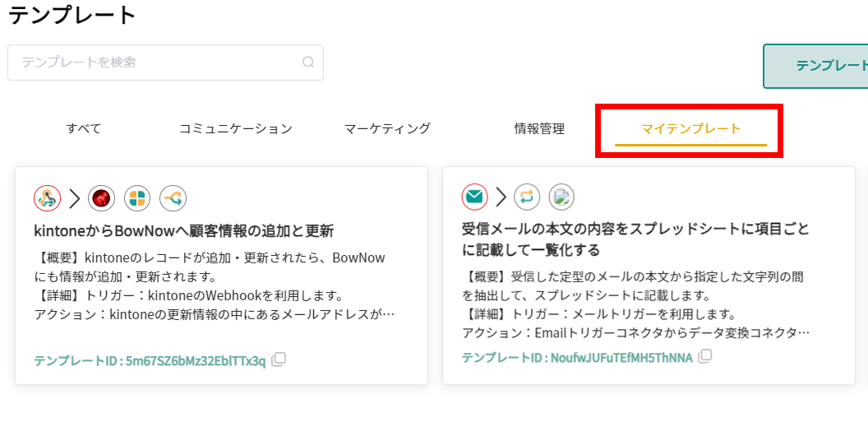The height and width of the screenshot is (422, 868).
Task: Focus the テンプレートを検索 search field
Action: (156, 62)
